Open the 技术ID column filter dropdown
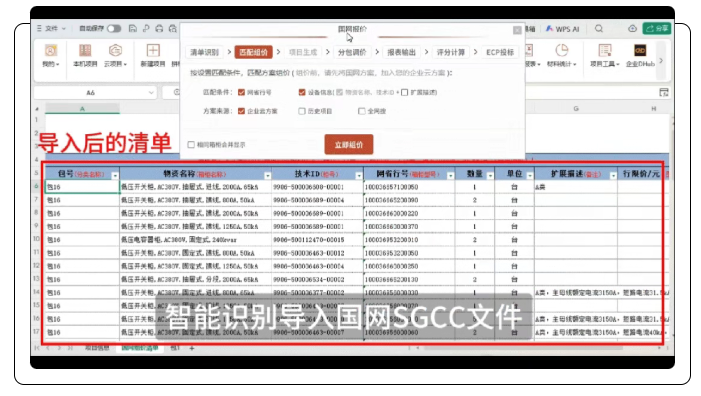The width and height of the screenshot is (701, 396). click(x=359, y=176)
